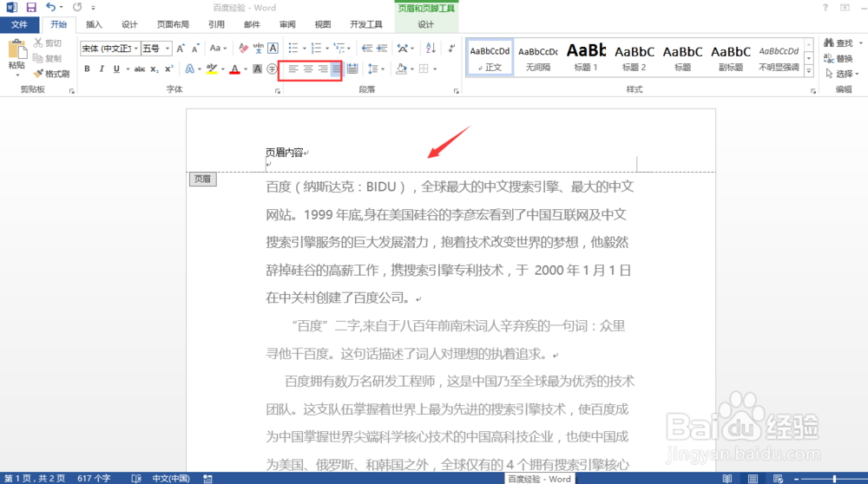Open the Select (选择) dropdown
868x484 pixels.
[x=841, y=74]
